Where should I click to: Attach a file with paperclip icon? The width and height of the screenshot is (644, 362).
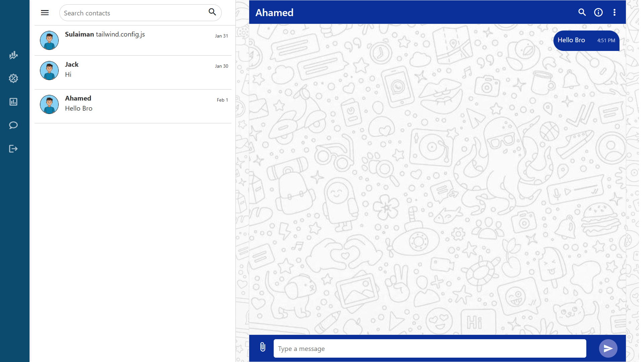[x=263, y=347]
